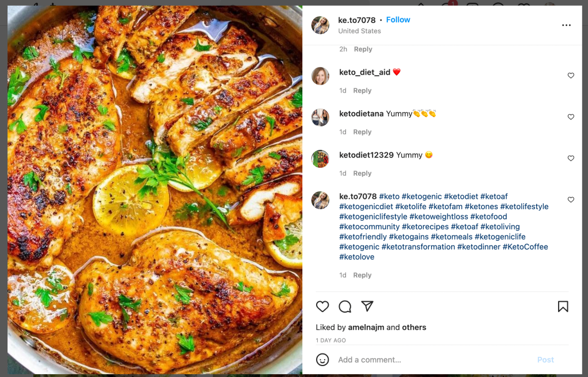
Task: Reply to ketodietana's comment
Action: pos(362,132)
